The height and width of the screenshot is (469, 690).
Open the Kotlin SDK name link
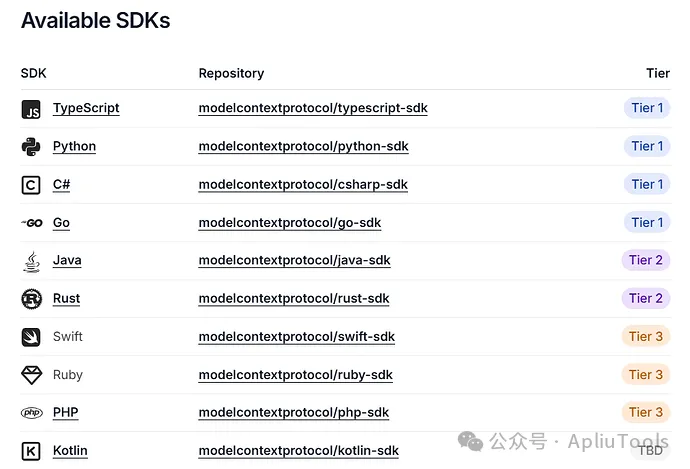(70, 451)
